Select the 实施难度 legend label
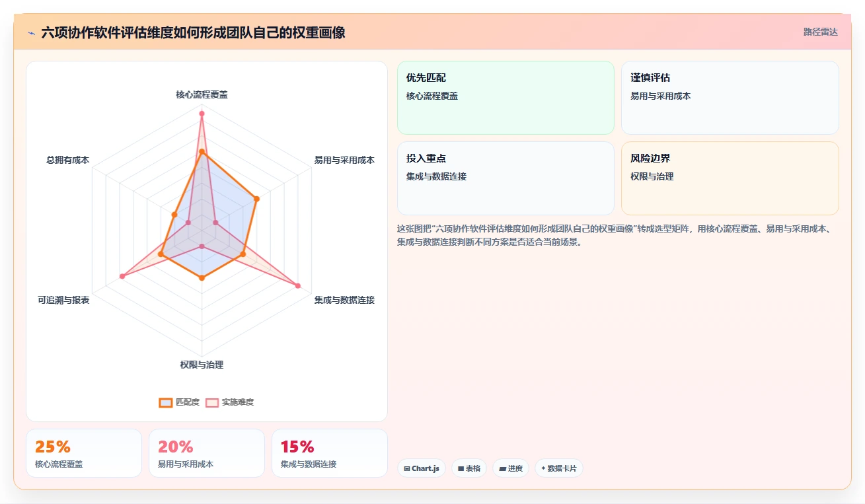 (x=237, y=402)
